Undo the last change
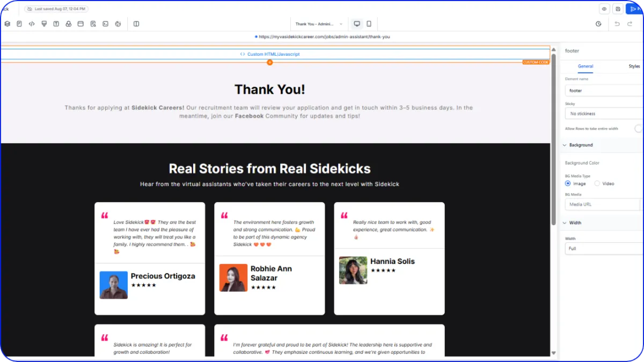 617,24
